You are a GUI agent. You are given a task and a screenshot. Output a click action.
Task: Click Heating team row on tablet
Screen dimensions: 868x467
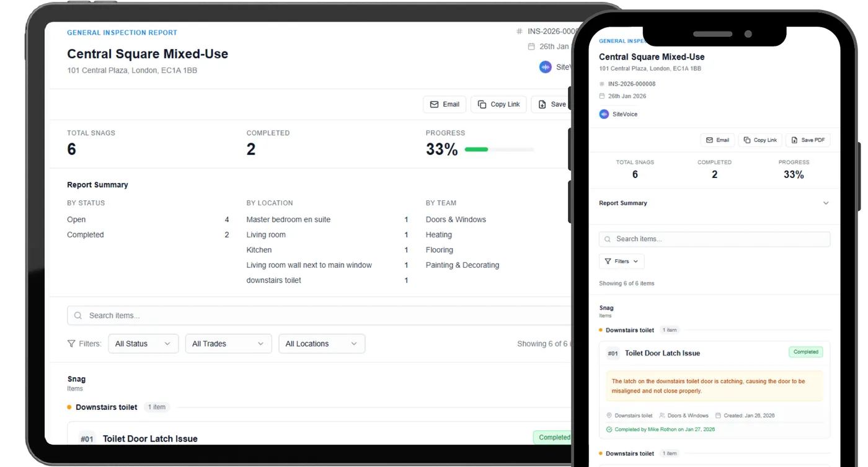[439, 235]
